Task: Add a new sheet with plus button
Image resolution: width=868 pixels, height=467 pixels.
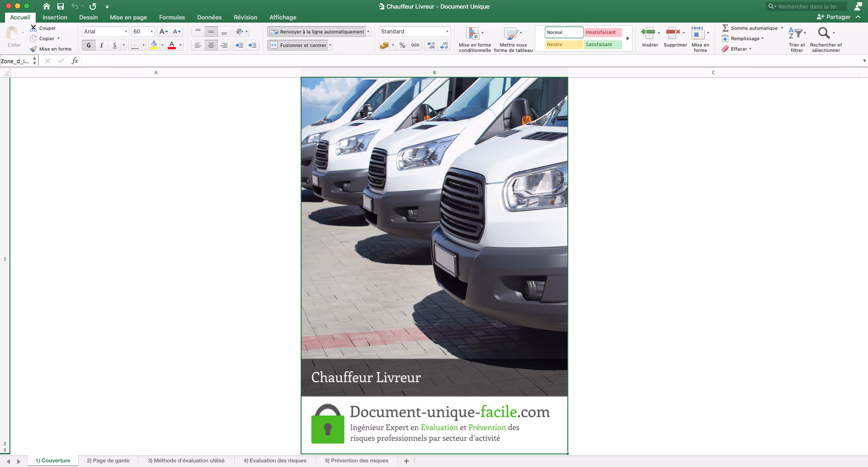Action: click(406, 461)
